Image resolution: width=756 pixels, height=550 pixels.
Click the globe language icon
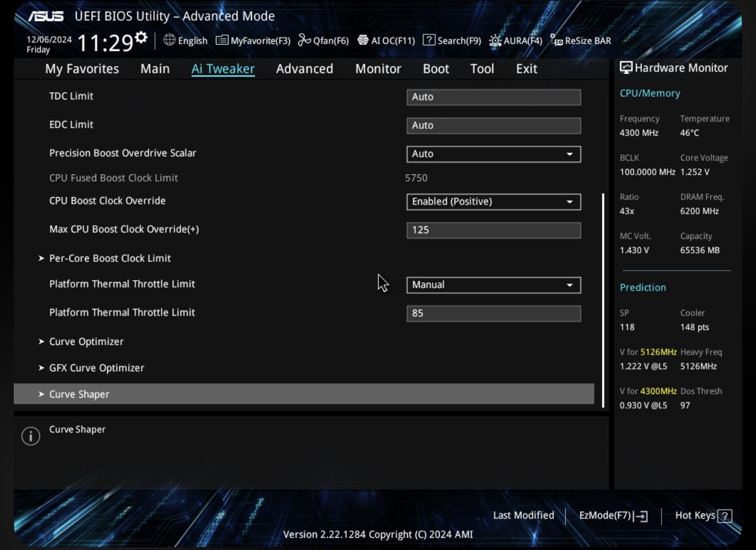pos(170,40)
